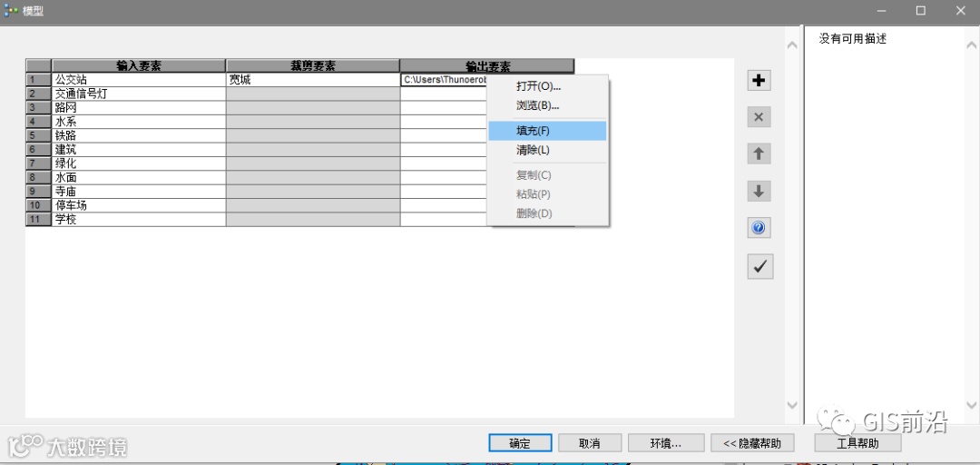
Task: Click the 路网 input cell
Action: point(139,108)
